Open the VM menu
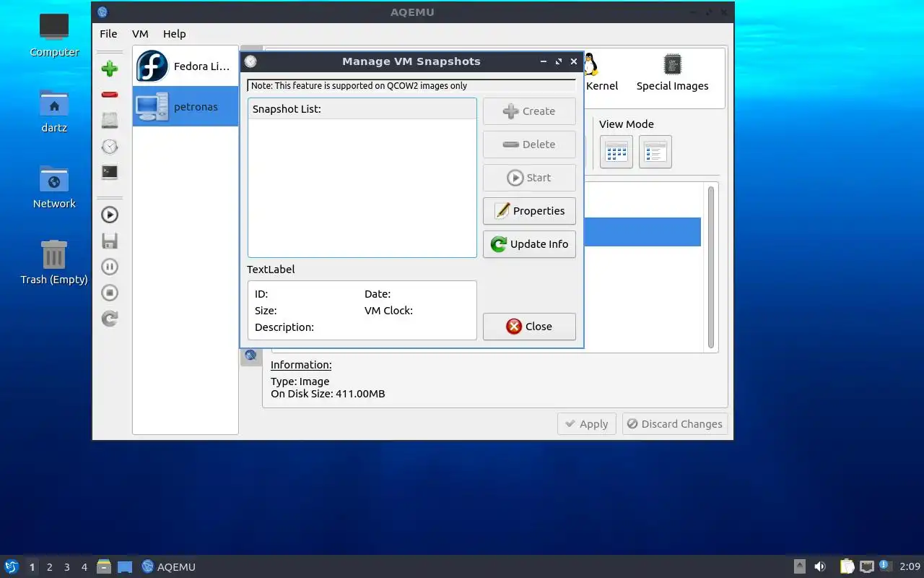This screenshot has width=924, height=578. pos(140,33)
